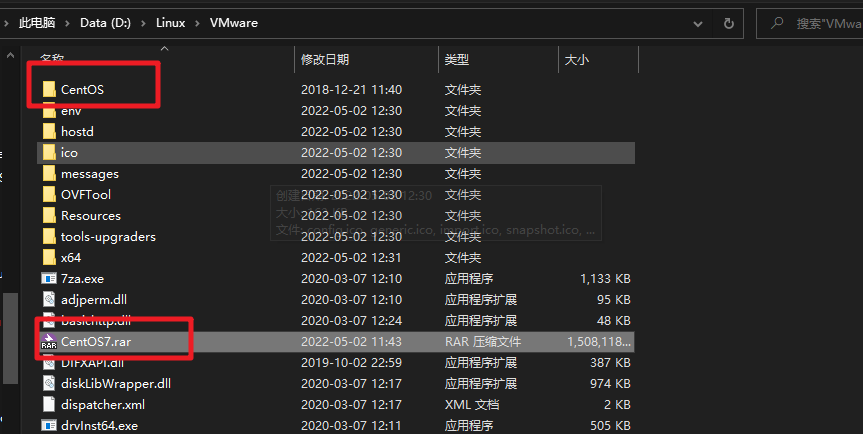Expand chevron after Data (D:) in path

tap(143, 23)
